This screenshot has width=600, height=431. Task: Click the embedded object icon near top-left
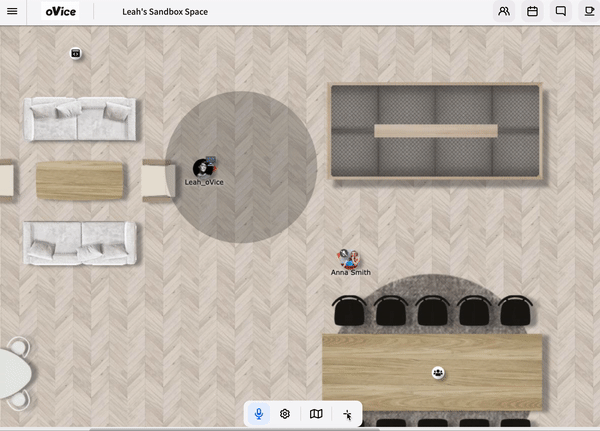click(76, 54)
